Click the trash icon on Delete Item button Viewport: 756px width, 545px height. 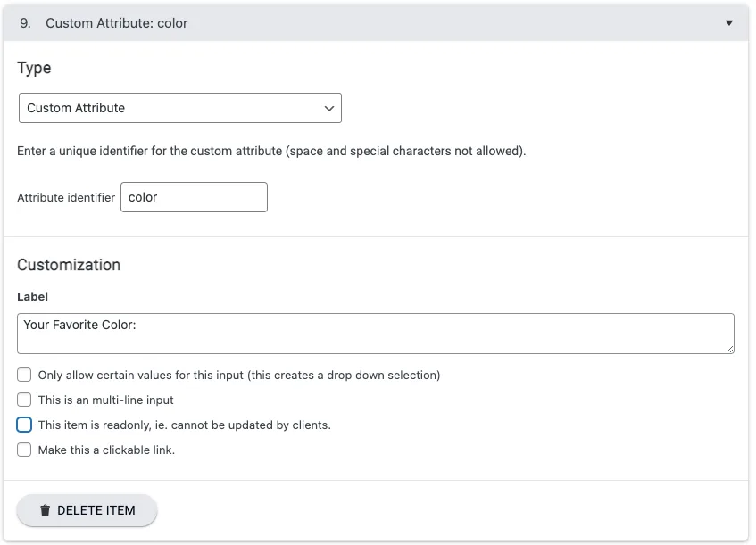45,510
